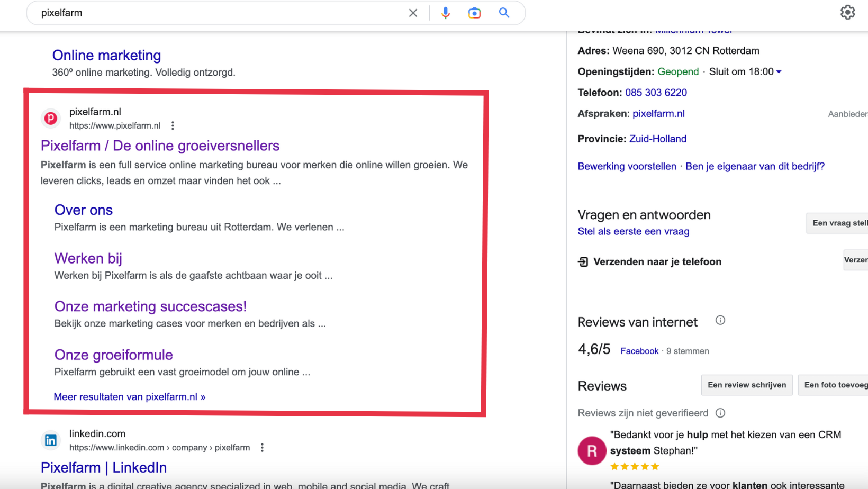Click the magnifying glass search icon
Viewport: 868px width, 489px height.
point(504,13)
